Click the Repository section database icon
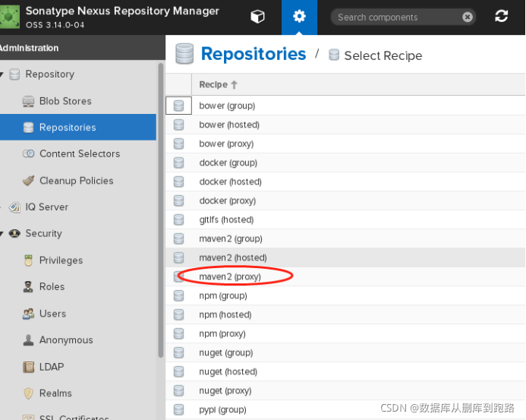The height and width of the screenshot is (420, 526). click(x=14, y=74)
